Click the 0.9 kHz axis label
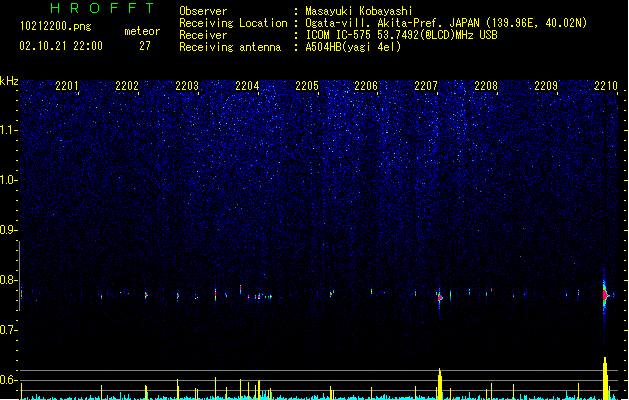 8,230
